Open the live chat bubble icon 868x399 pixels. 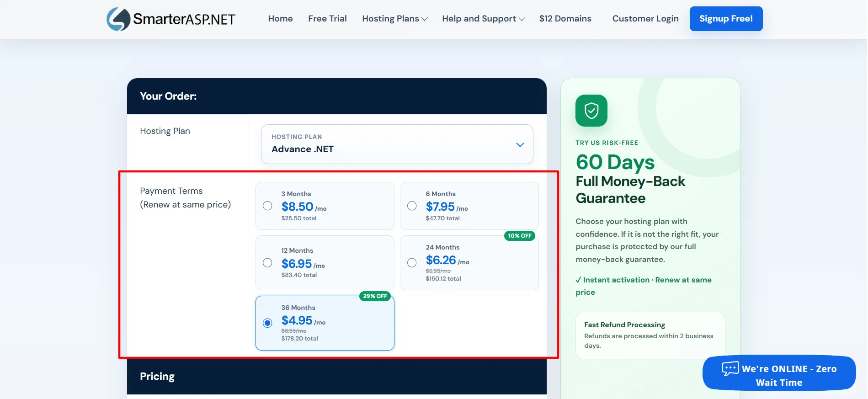[x=730, y=368]
